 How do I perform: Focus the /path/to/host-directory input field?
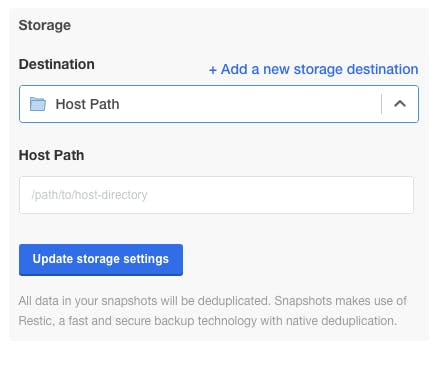point(216,195)
